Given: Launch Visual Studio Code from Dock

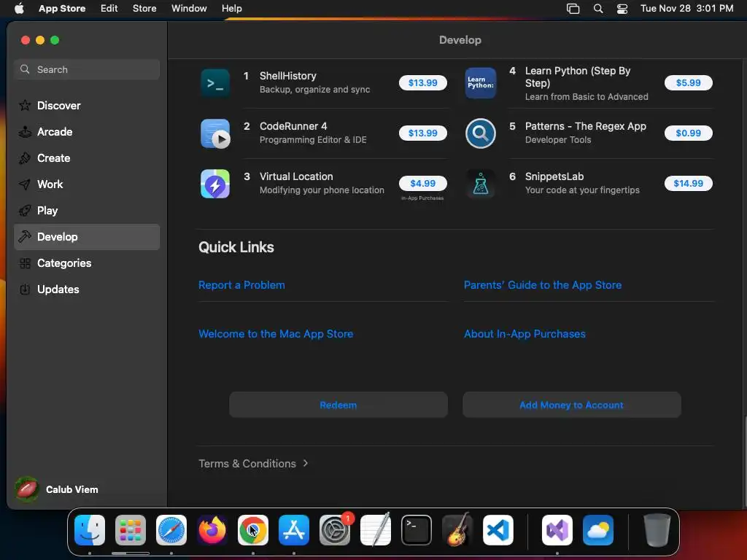Looking at the screenshot, I should point(498,530).
